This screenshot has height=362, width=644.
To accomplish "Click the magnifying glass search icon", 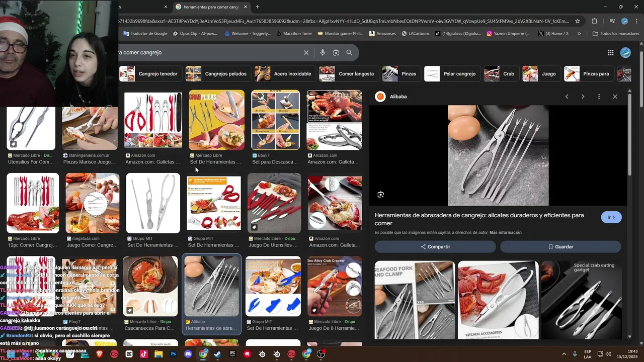I will click(x=349, y=52).
